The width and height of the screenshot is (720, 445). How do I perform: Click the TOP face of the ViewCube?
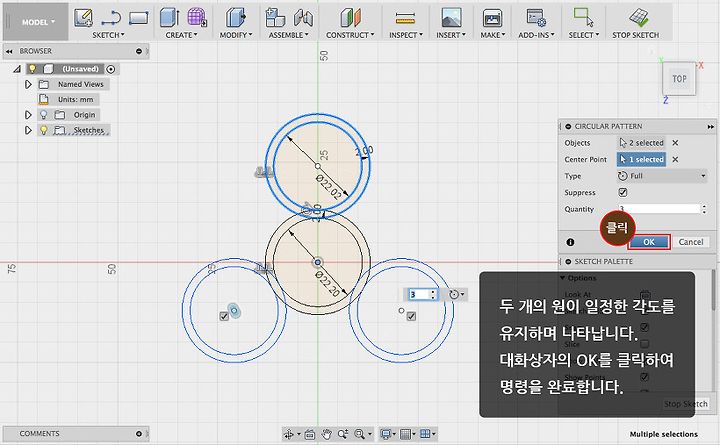(679, 79)
